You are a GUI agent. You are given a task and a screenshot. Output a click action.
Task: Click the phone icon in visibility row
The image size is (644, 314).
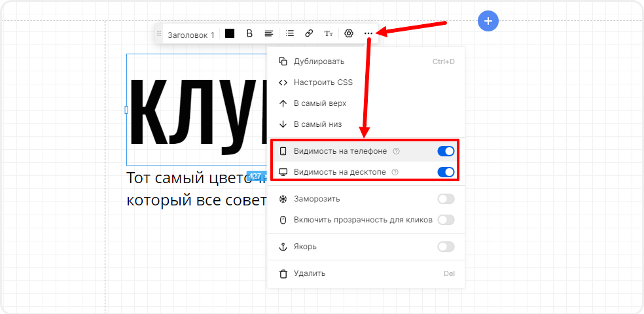point(283,151)
